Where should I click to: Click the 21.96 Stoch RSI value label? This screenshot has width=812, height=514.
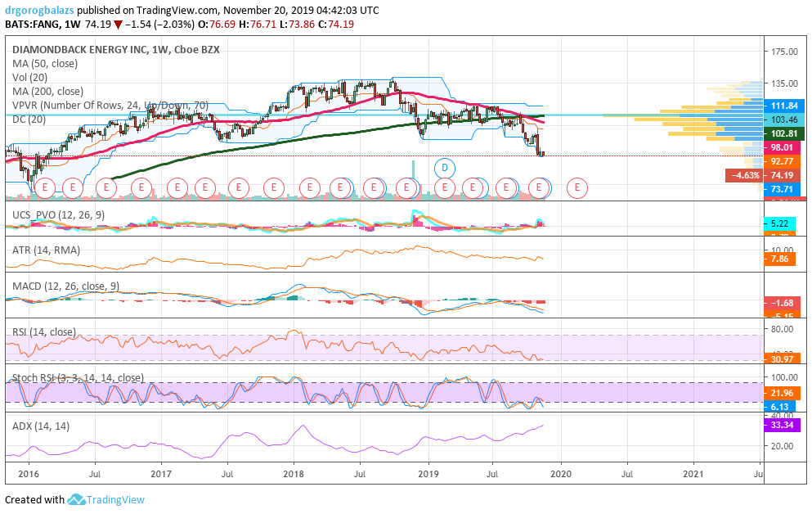[x=782, y=393]
